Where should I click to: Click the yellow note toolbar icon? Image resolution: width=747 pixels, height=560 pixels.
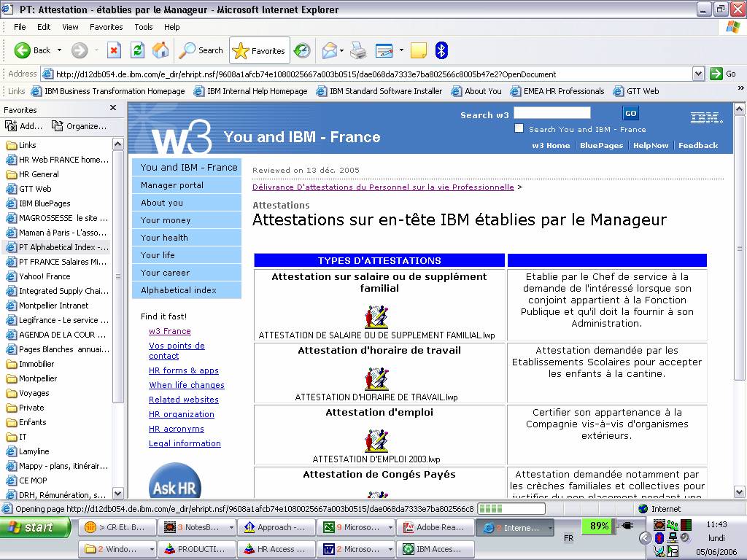[418, 50]
